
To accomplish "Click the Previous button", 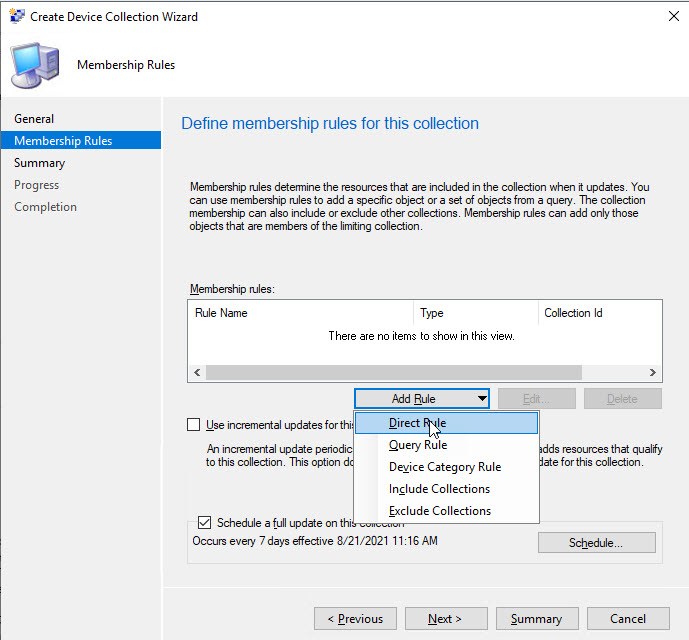I will pos(348,619).
